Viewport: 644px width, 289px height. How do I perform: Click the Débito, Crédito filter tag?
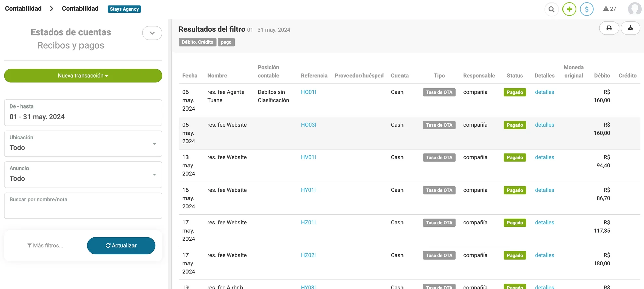(198, 42)
